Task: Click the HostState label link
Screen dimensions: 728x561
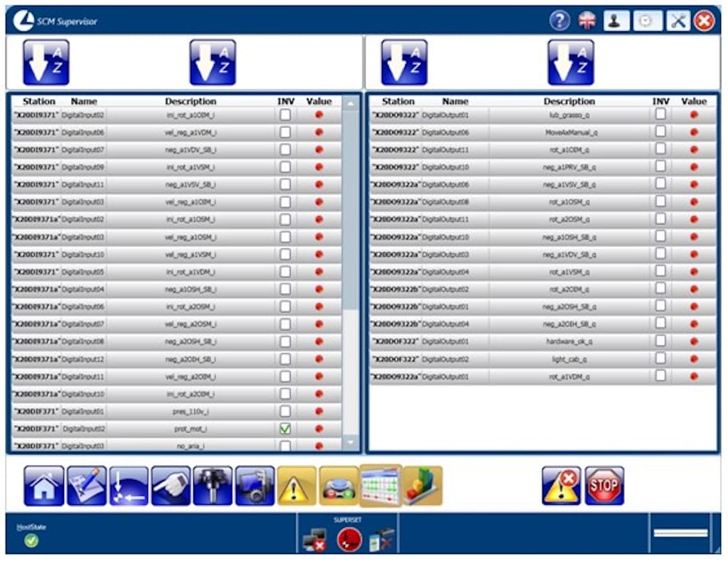Action: coord(26,527)
